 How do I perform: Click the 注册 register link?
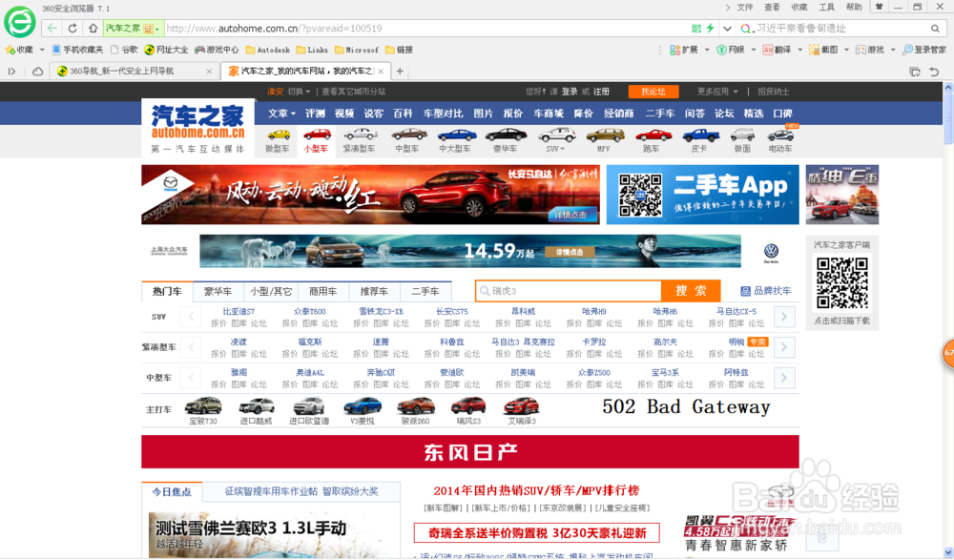(601, 92)
